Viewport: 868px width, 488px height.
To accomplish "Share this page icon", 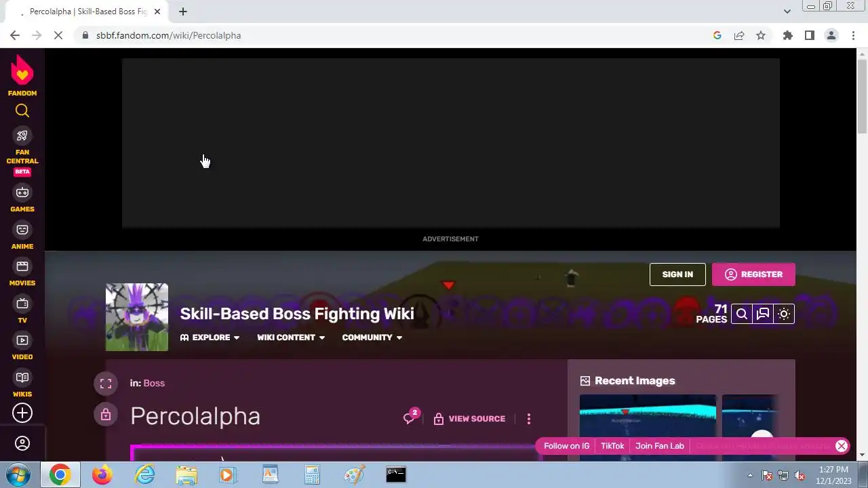I will [x=739, y=35].
